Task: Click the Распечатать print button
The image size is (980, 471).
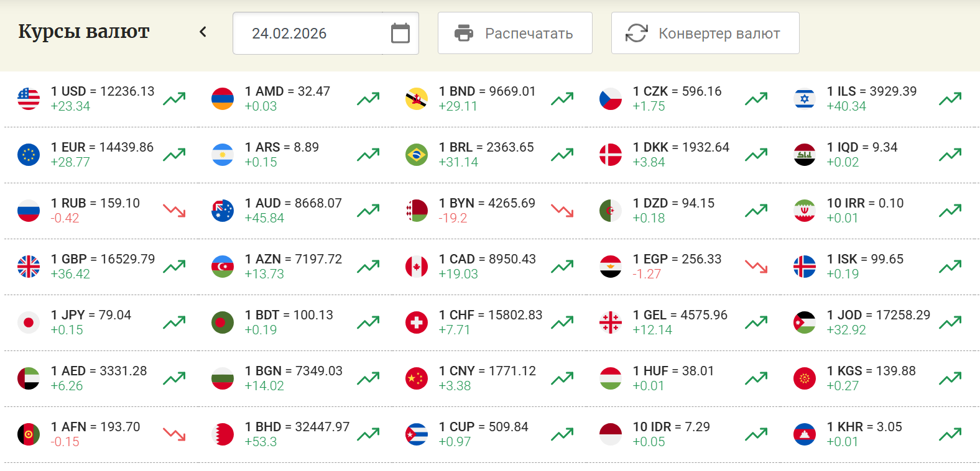Action: click(515, 33)
